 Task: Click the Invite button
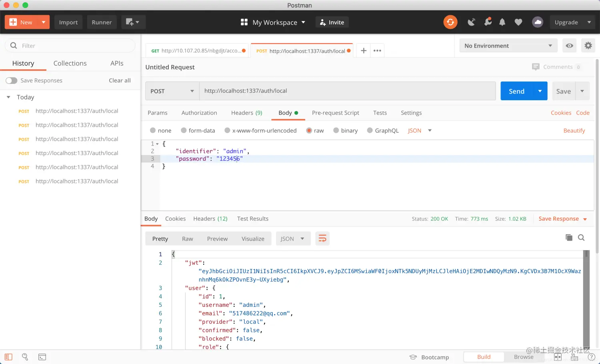click(x=332, y=22)
